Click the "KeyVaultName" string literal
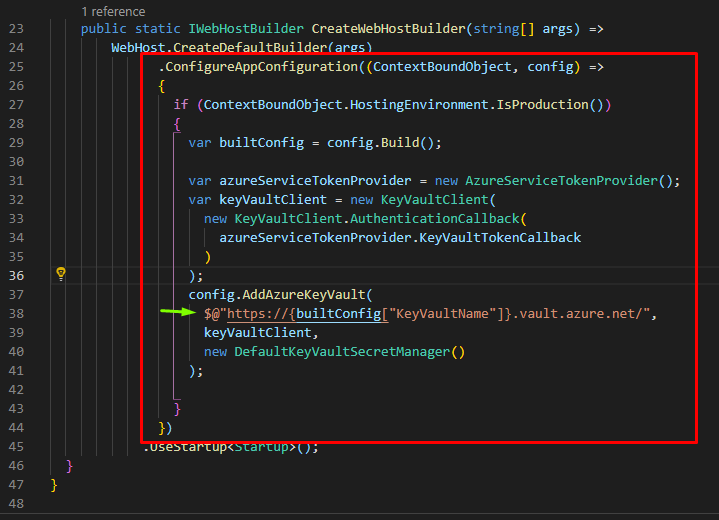The image size is (719, 520). (442, 314)
